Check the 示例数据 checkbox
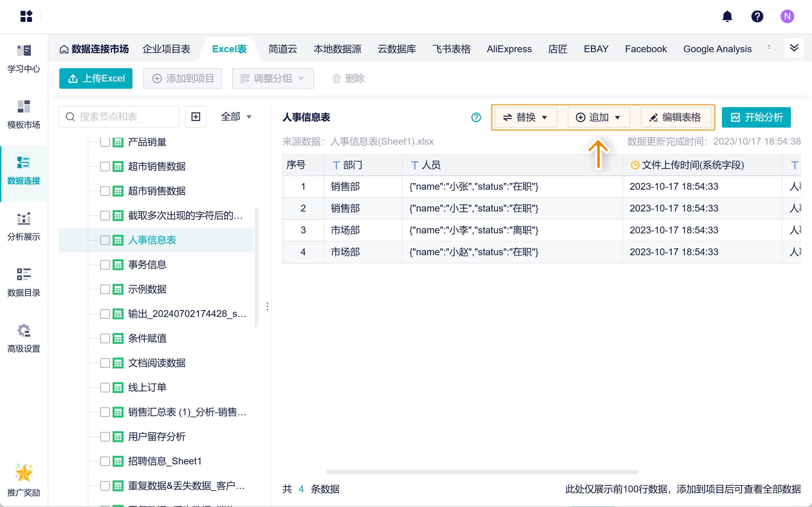The width and height of the screenshot is (812, 507). pyautogui.click(x=105, y=289)
